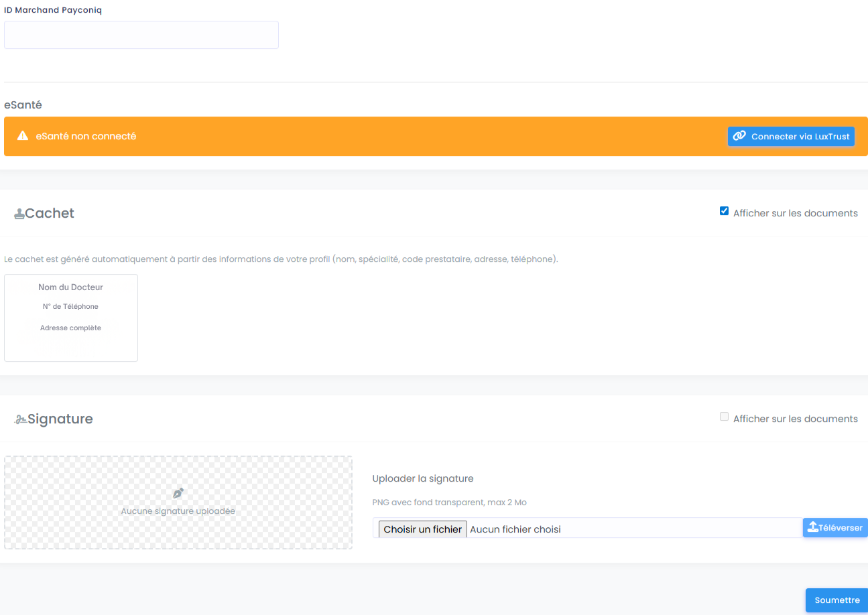This screenshot has width=868, height=615.
Task: Click the Cachet section heading
Action: pos(50,213)
